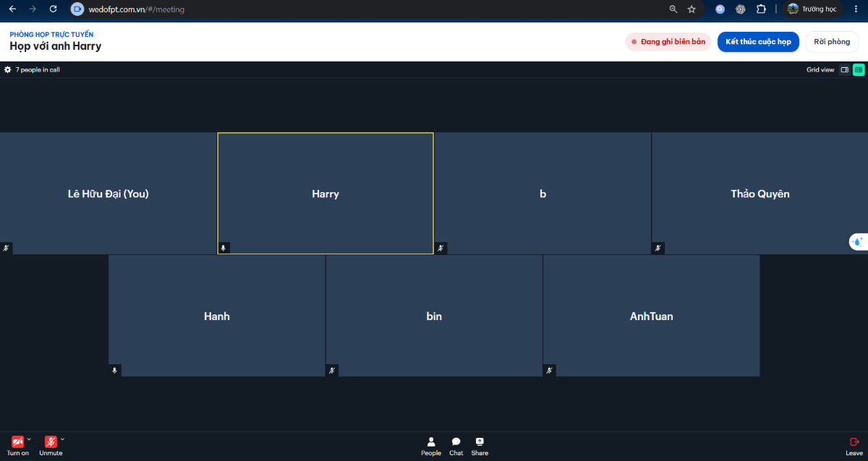Click muted mic icon on AnhTuan's tile
The width and height of the screenshot is (868, 461).
point(549,370)
